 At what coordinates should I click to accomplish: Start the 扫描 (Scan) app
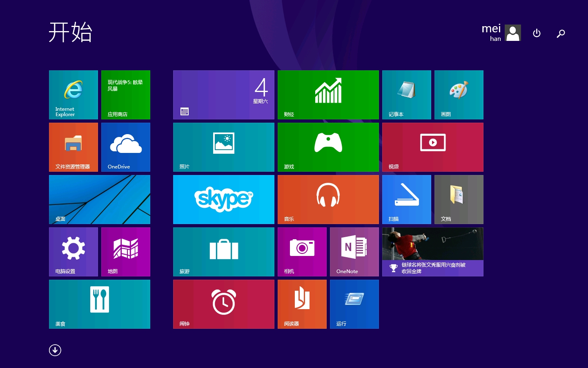(x=406, y=200)
